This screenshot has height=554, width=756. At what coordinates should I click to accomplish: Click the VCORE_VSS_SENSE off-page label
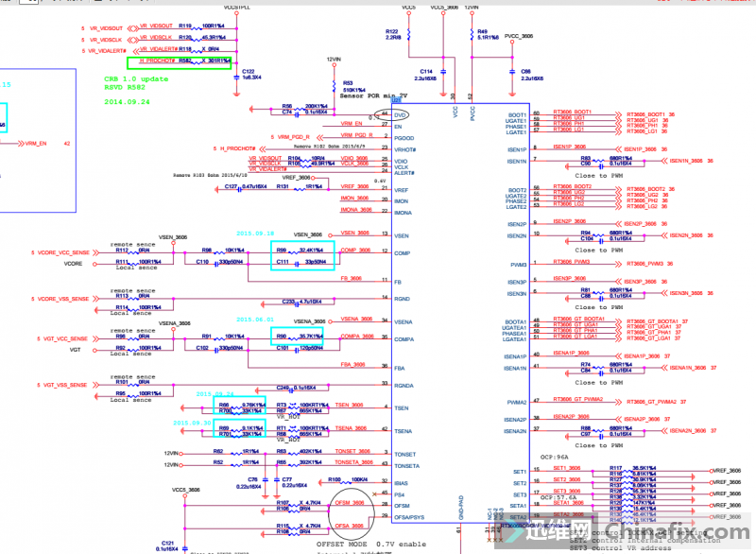click(x=63, y=299)
